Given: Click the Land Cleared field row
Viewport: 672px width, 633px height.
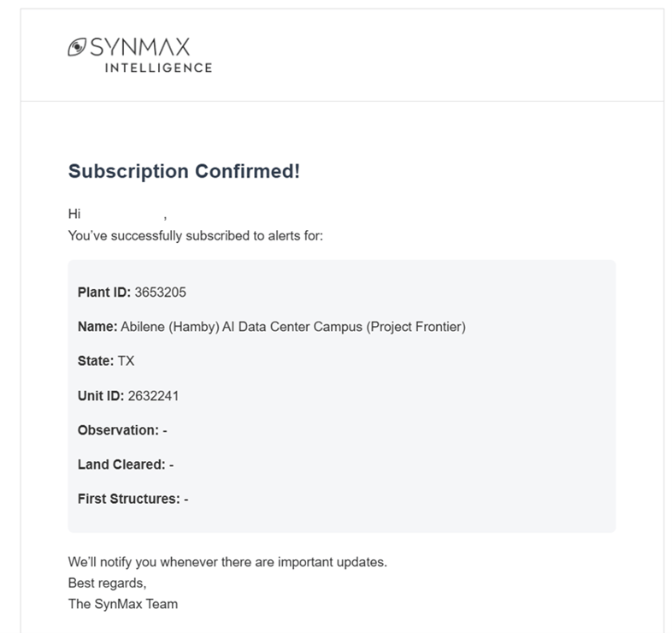Looking at the screenshot, I should click(126, 464).
